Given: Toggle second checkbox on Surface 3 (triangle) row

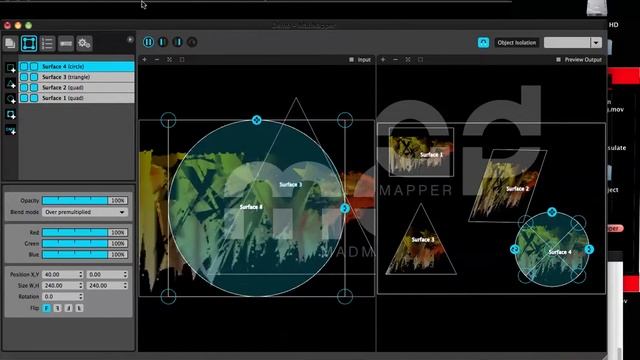Looking at the screenshot, I should pyautogui.click(x=34, y=77).
